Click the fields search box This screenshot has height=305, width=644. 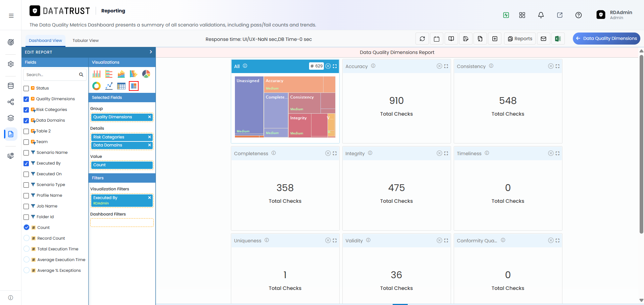[x=55, y=75]
